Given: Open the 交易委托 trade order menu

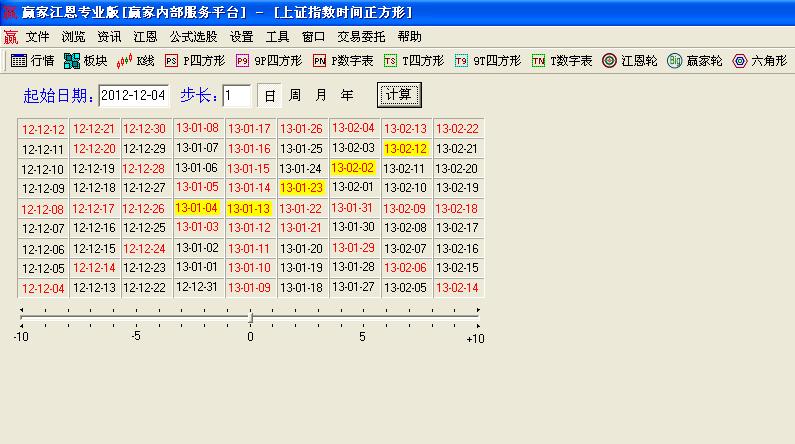Looking at the screenshot, I should 361,36.
